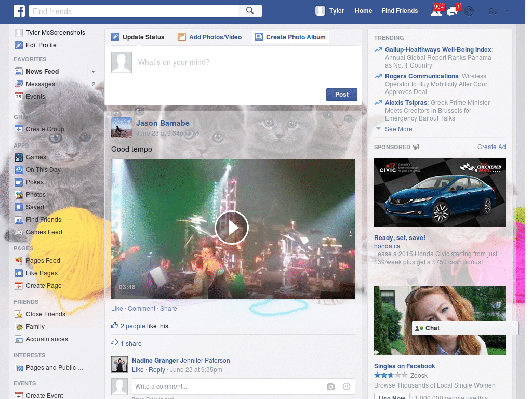Click the Find friends search field
532x399 pixels.
pos(134,11)
